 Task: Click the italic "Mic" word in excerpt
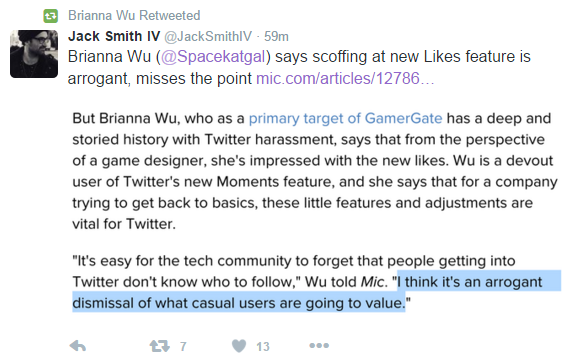[x=372, y=282]
